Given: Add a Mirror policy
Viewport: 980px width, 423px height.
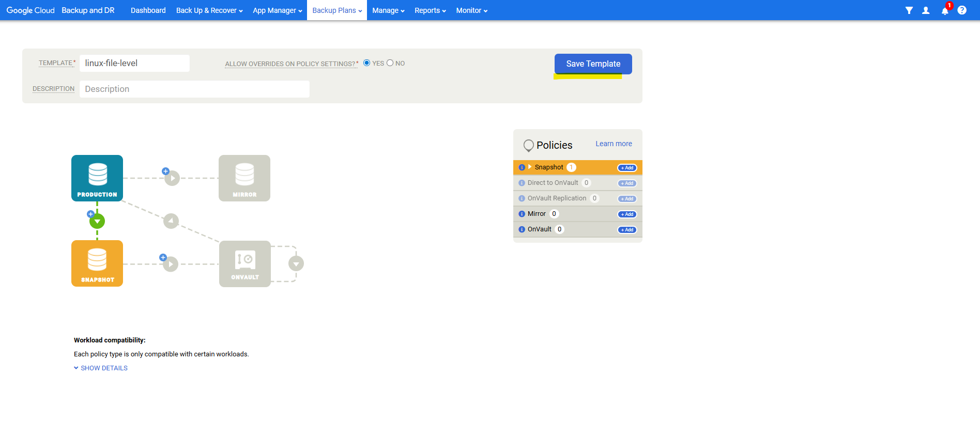Looking at the screenshot, I should click(x=627, y=214).
